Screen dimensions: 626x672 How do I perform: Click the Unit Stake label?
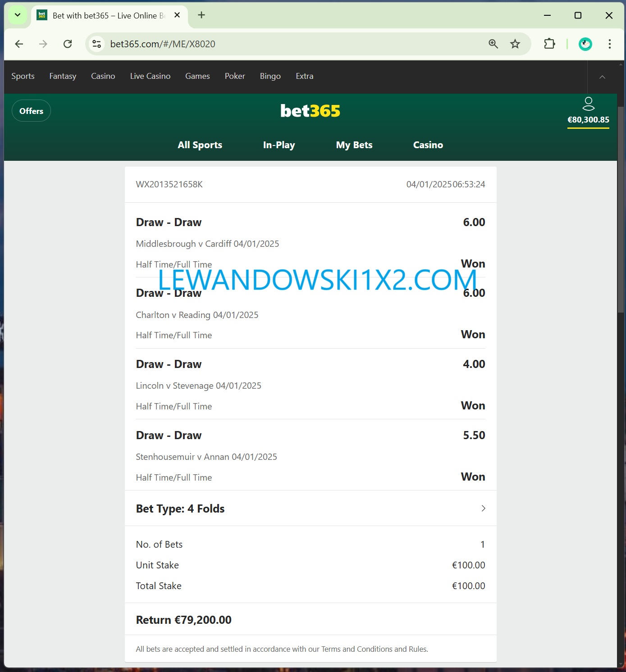click(157, 565)
